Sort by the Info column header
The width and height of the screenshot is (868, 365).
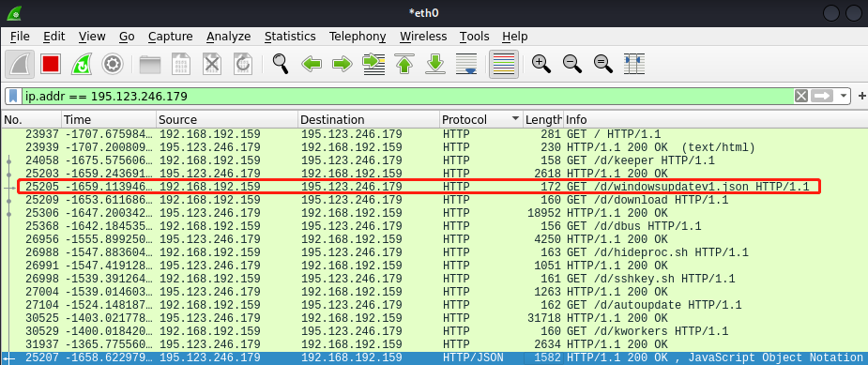click(715, 120)
